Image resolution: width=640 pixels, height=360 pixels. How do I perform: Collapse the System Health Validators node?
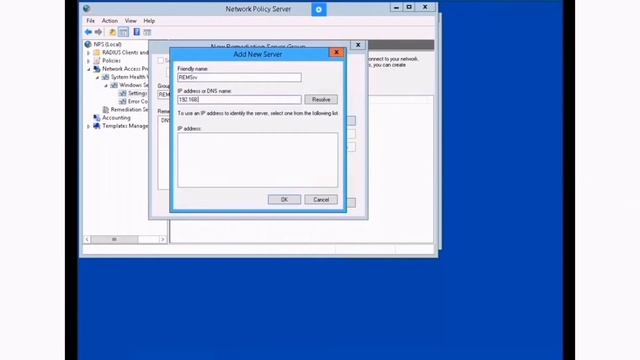click(97, 77)
